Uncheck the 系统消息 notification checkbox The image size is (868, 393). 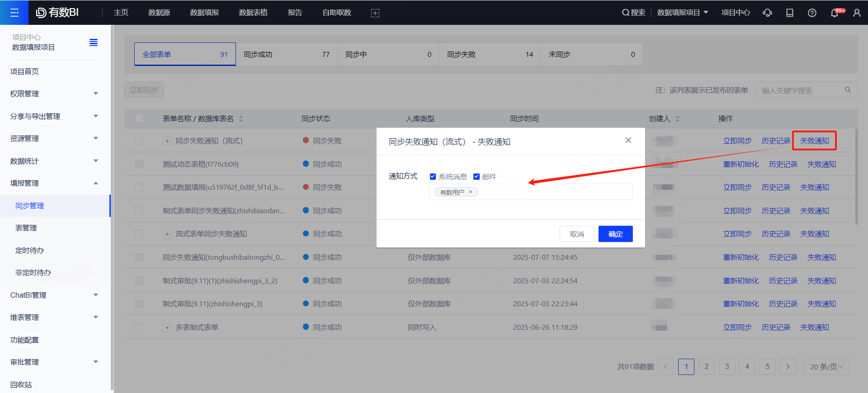(433, 177)
